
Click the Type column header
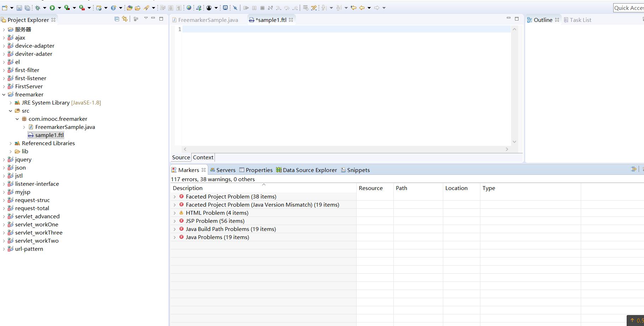pos(530,188)
